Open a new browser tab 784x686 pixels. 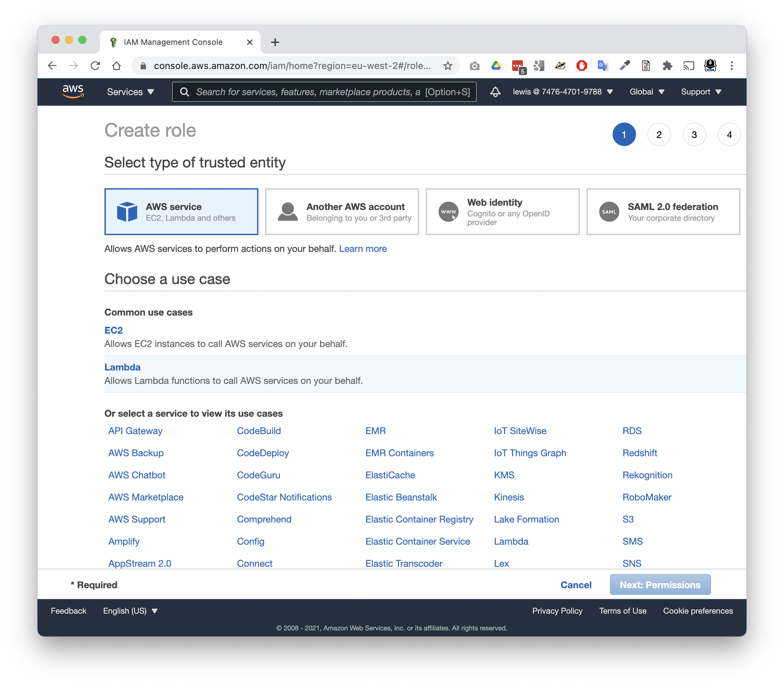point(275,42)
